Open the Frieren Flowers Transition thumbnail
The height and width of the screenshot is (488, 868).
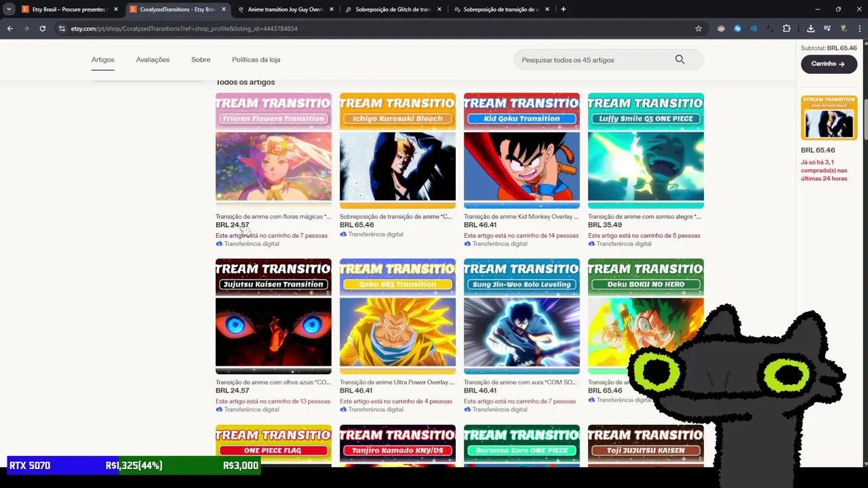(273, 150)
